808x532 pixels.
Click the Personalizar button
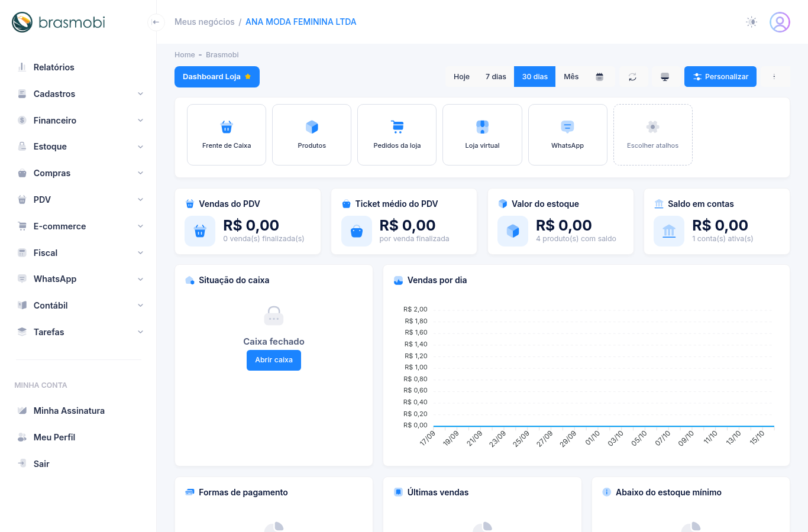click(x=720, y=77)
